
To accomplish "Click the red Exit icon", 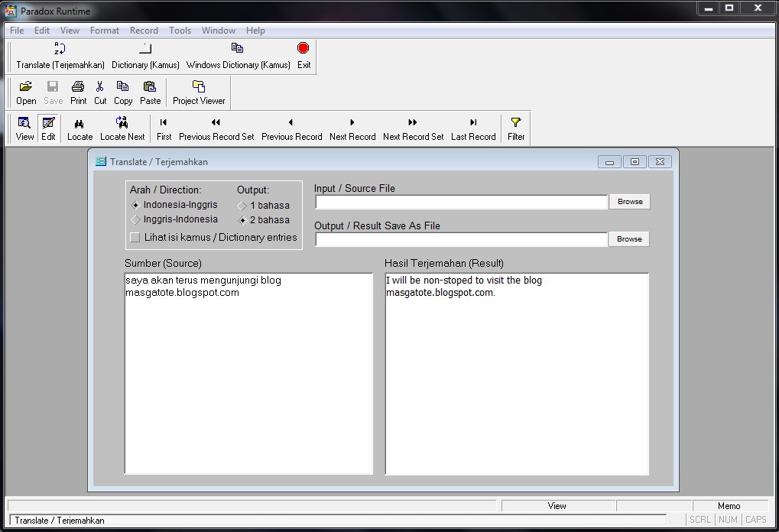I will (303, 47).
